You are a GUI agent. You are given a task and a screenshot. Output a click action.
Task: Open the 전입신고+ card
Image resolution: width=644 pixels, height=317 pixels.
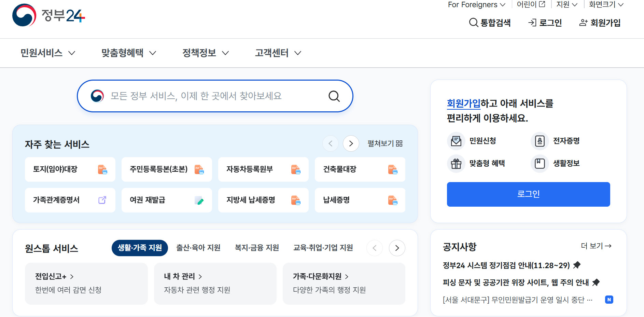86,284
